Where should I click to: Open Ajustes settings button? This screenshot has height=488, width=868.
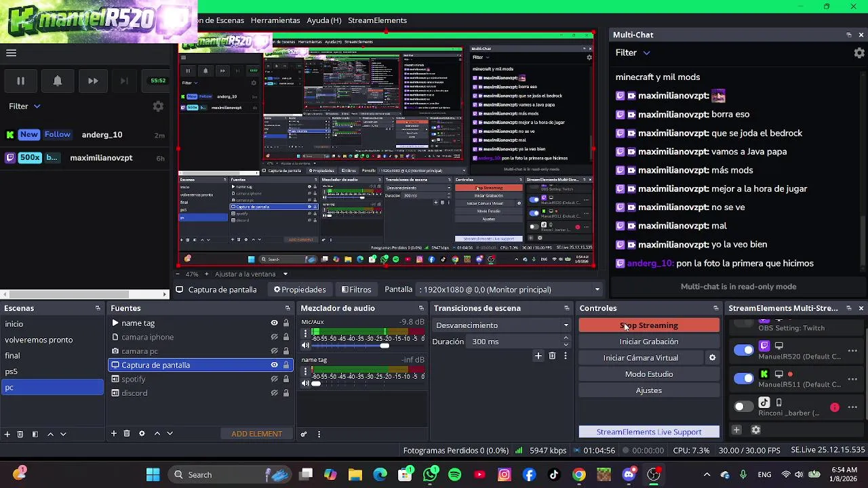coord(649,390)
